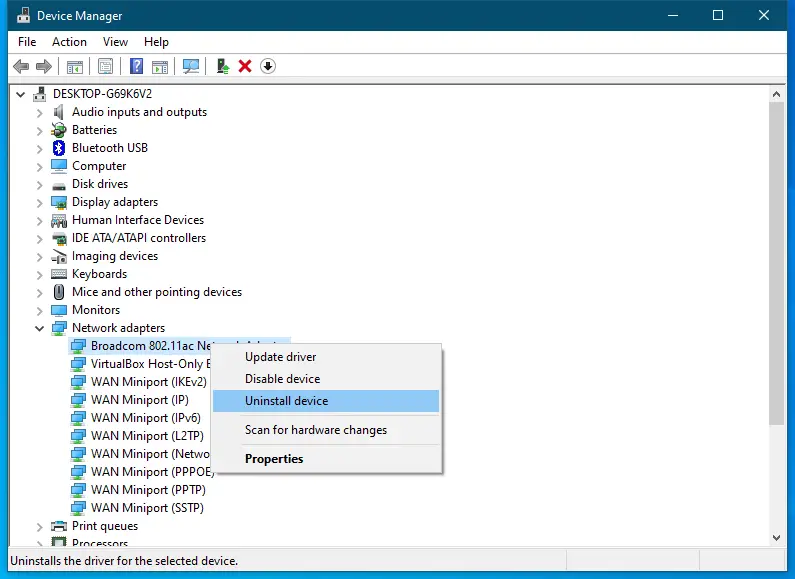
Task: Click the Back arrow toolbar icon
Action: coord(21,66)
